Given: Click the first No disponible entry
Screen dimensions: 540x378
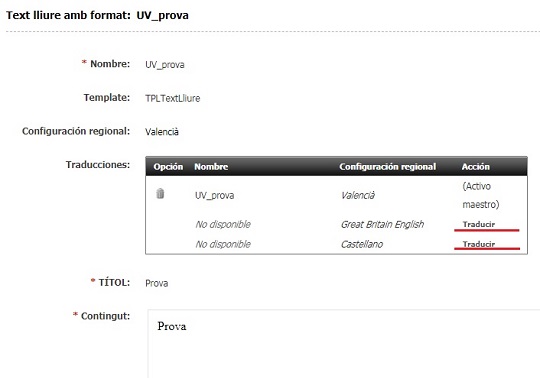Looking at the screenshot, I should click(x=223, y=224).
